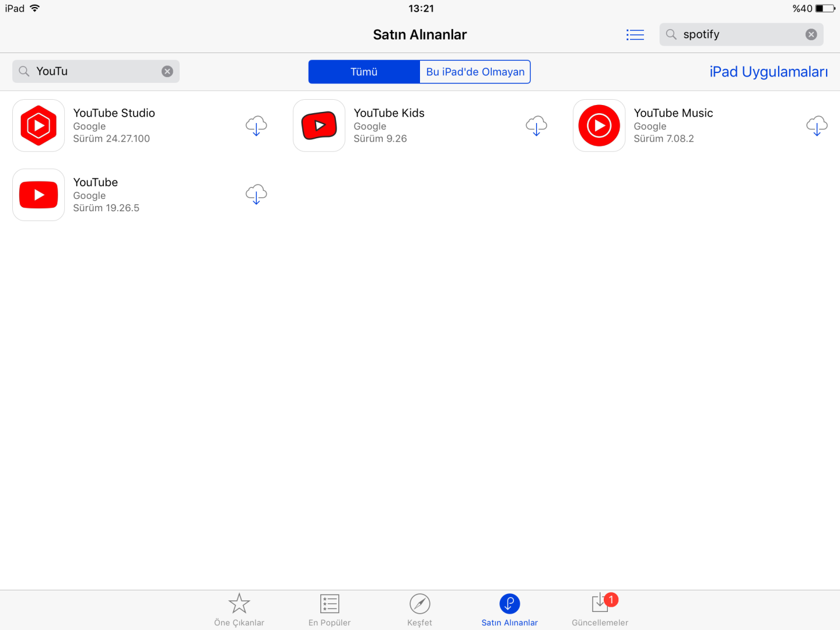This screenshot has width=840, height=630.
Task: Open the YouTube Music title
Action: (x=674, y=113)
